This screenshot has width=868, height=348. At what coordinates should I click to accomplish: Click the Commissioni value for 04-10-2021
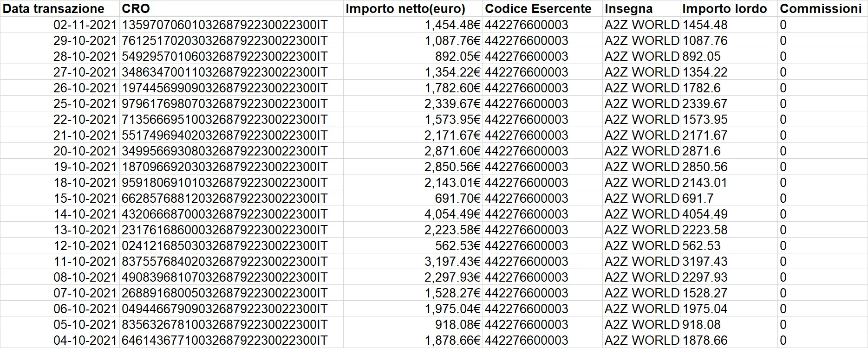783,341
